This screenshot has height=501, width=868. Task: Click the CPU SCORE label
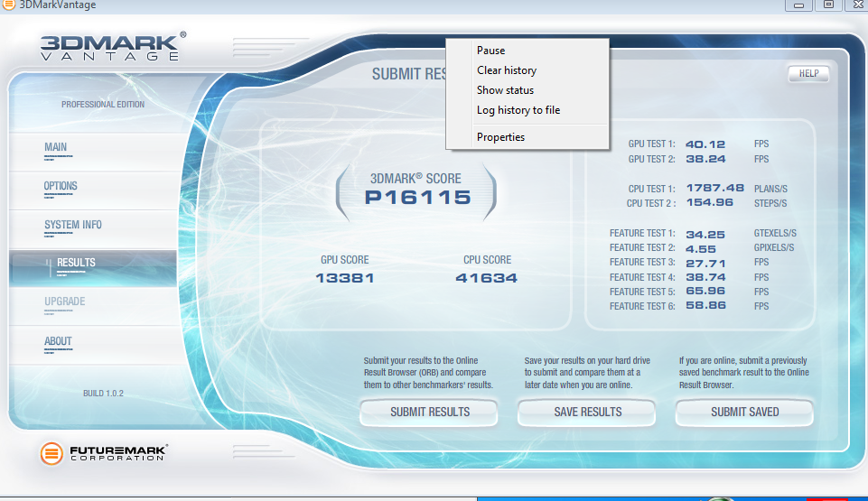(487, 260)
